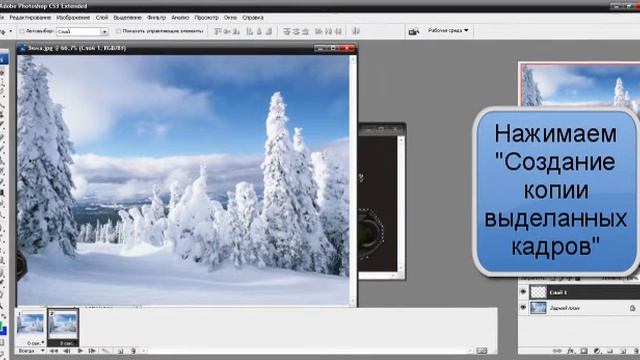The height and width of the screenshot is (360, 640).
Task: Open the layer style fx menu
Action: 571,351
